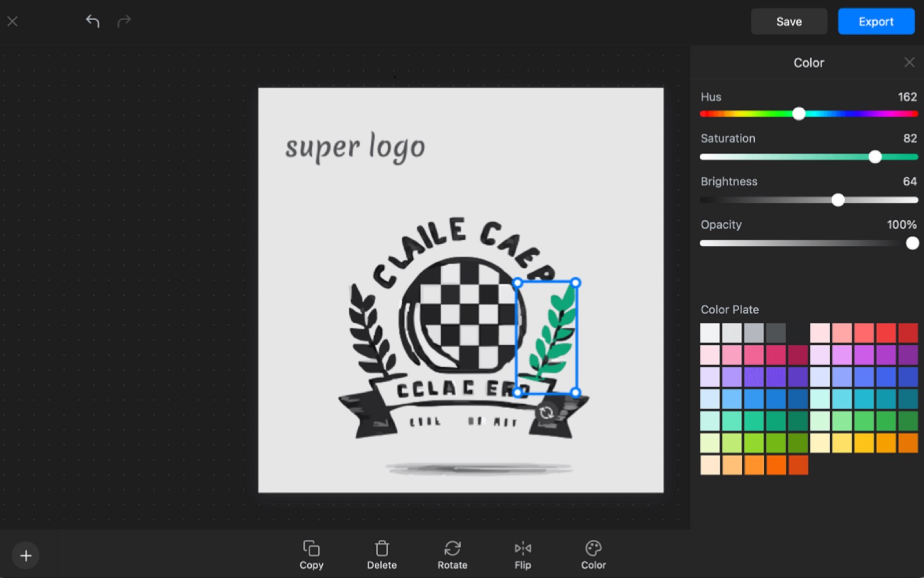The width and height of the screenshot is (924, 578).
Task: Pick the medium gray swatch
Action: (x=754, y=333)
